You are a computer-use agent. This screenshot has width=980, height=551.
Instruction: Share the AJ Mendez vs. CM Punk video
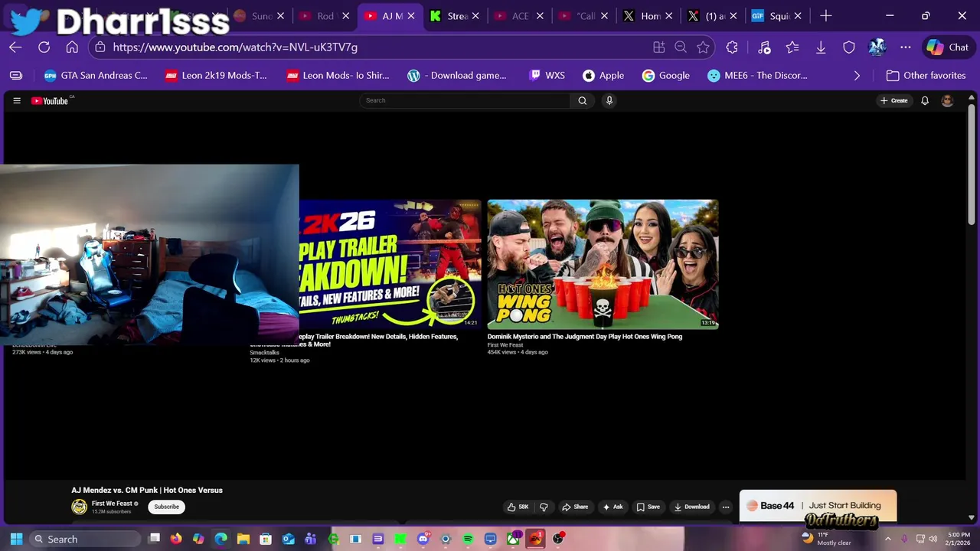coord(575,507)
